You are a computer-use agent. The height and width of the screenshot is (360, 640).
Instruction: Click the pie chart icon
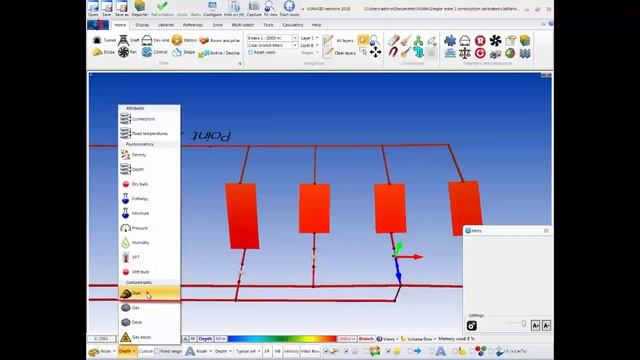click(510, 53)
